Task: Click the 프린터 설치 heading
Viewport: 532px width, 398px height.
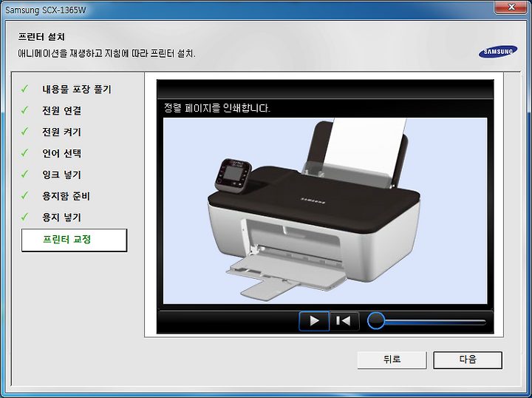Action: pos(41,37)
